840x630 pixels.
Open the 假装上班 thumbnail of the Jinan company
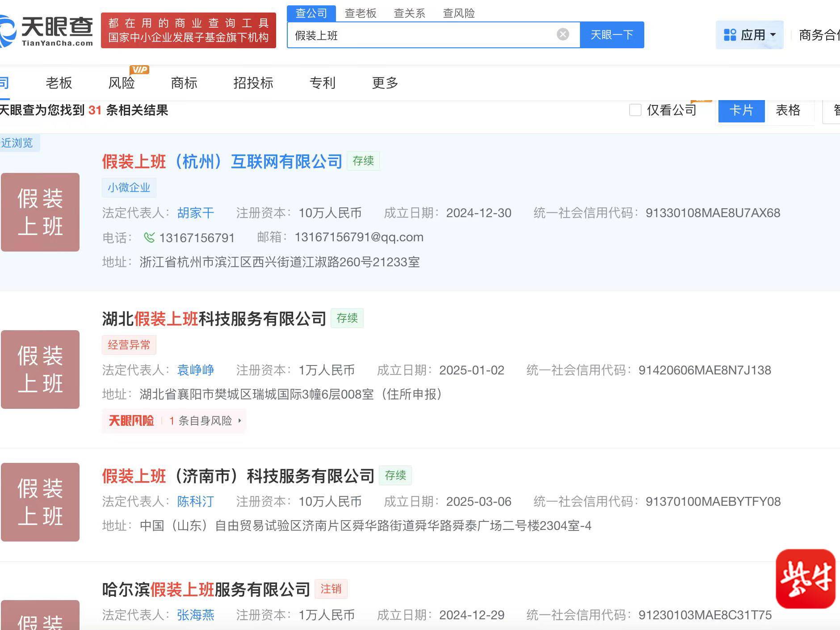pyautogui.click(x=40, y=502)
